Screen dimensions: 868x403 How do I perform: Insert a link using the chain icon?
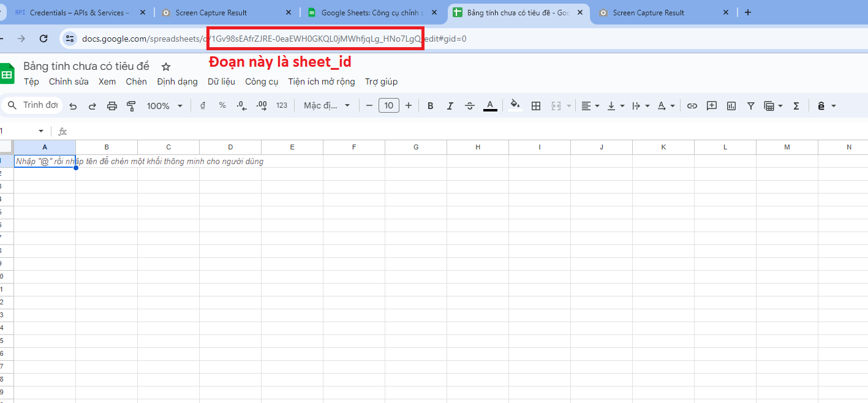pyautogui.click(x=692, y=106)
